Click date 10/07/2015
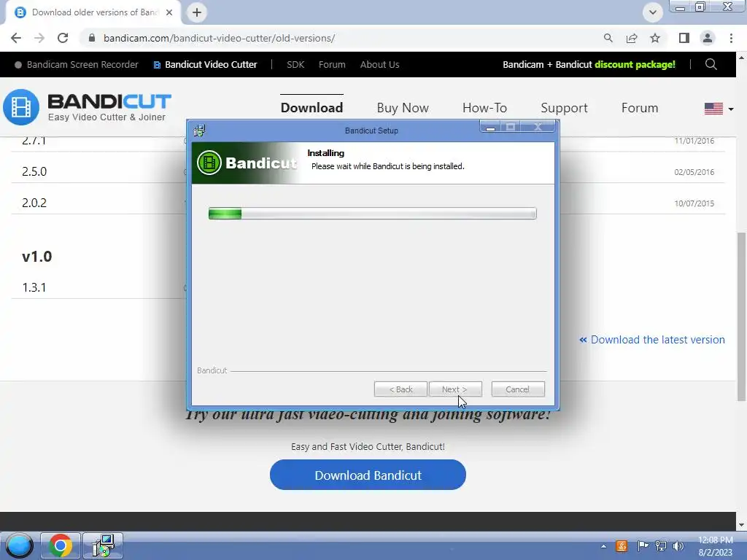747x560 pixels. pos(694,203)
